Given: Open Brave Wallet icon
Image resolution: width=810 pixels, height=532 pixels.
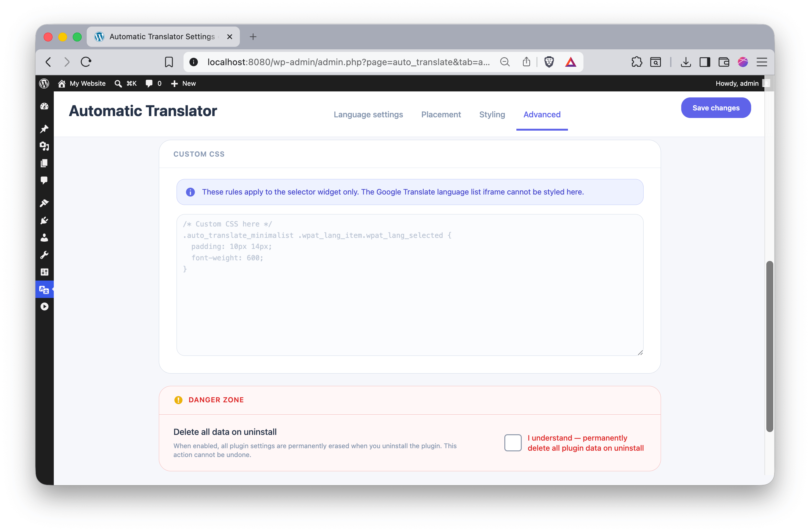Looking at the screenshot, I should (724, 62).
